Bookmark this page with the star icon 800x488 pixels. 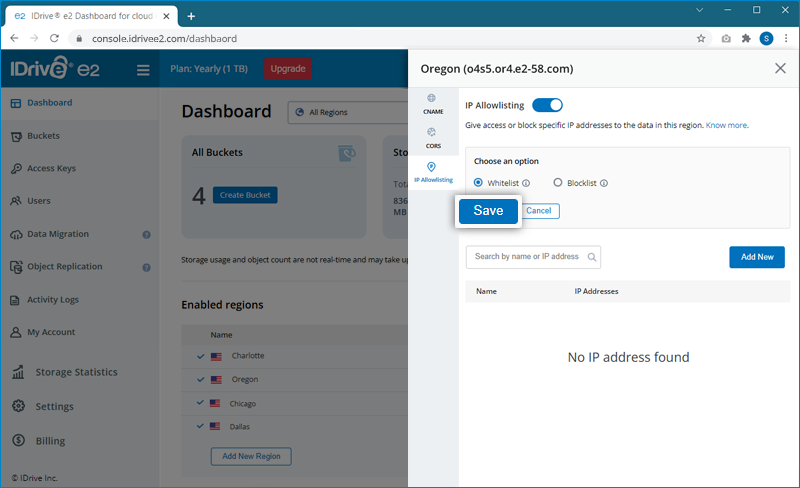coord(701,38)
